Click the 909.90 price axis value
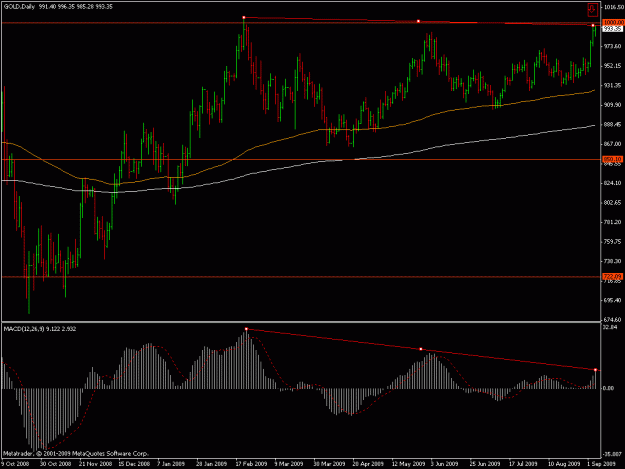 (x=612, y=105)
